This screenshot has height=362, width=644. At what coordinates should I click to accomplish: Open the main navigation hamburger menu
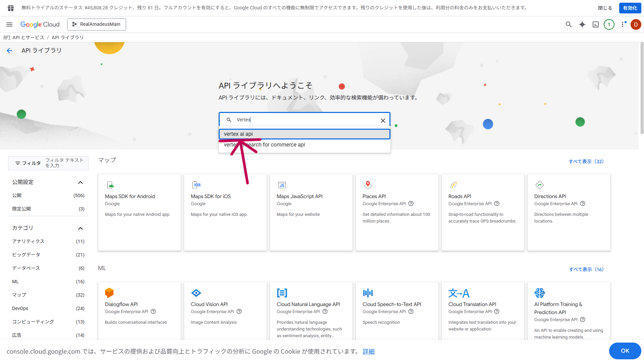click(x=9, y=24)
